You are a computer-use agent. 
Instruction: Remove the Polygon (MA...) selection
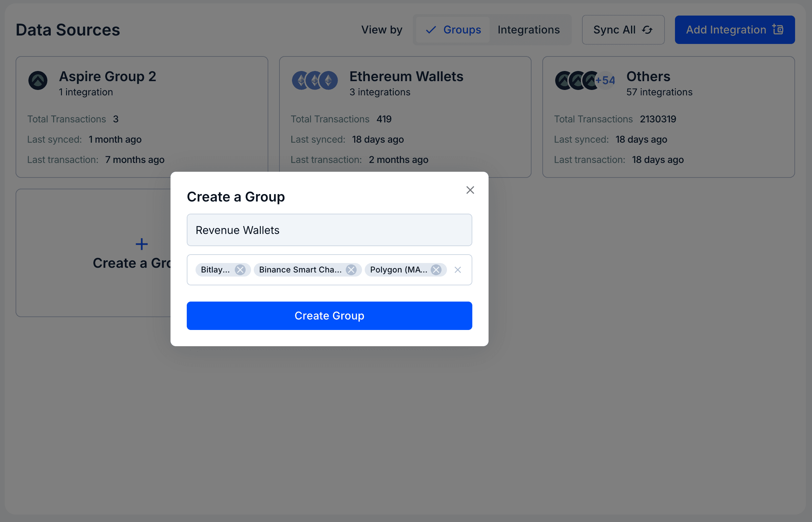tap(436, 269)
